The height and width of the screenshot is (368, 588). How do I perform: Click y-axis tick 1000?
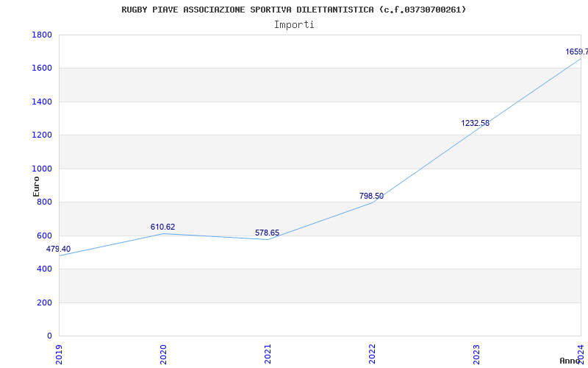point(42,169)
